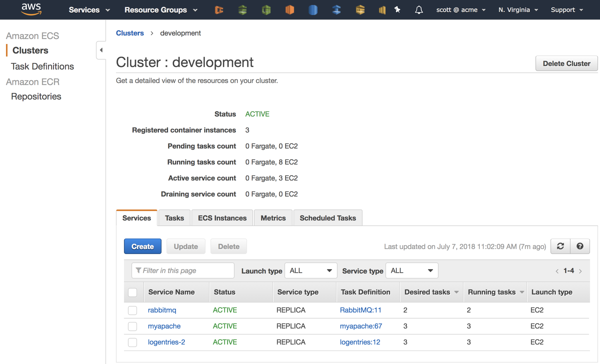Select the myapache row checkbox
This screenshot has width=600, height=364.
(132, 326)
